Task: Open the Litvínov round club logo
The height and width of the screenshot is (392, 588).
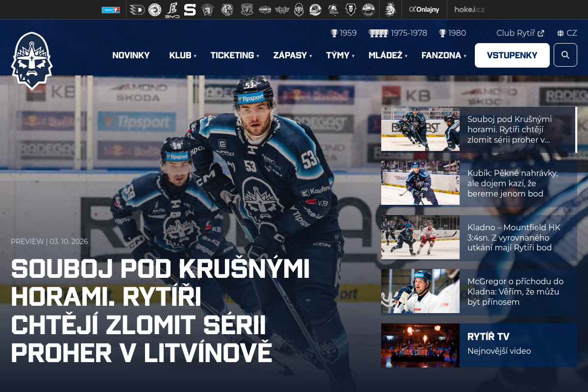Action: [368, 9]
